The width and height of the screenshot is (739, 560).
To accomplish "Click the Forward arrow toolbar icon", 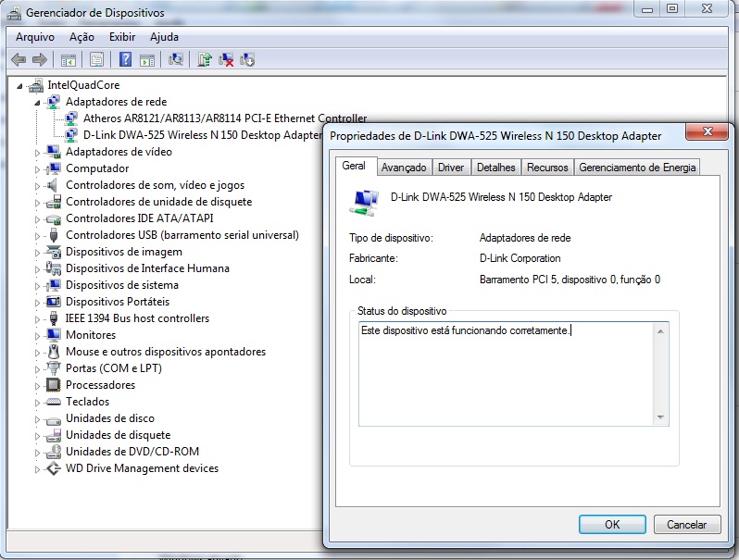I will (40, 60).
